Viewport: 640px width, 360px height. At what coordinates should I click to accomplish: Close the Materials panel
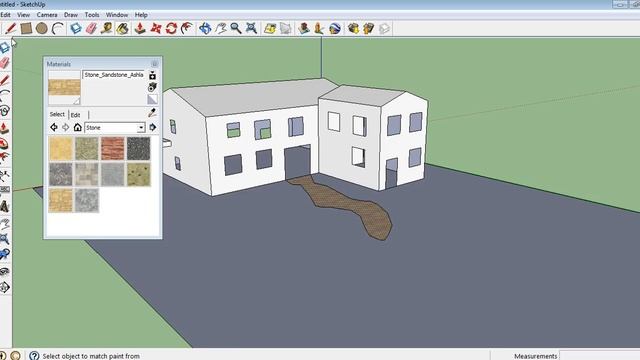155,64
